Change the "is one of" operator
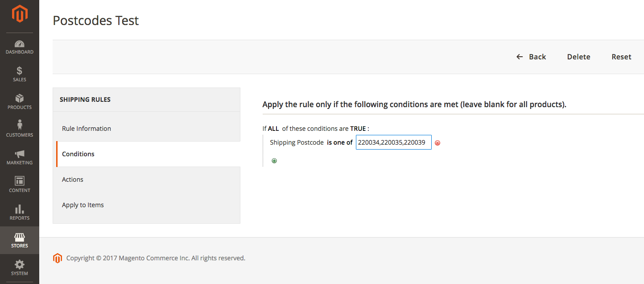The height and width of the screenshot is (284, 644). point(340,142)
